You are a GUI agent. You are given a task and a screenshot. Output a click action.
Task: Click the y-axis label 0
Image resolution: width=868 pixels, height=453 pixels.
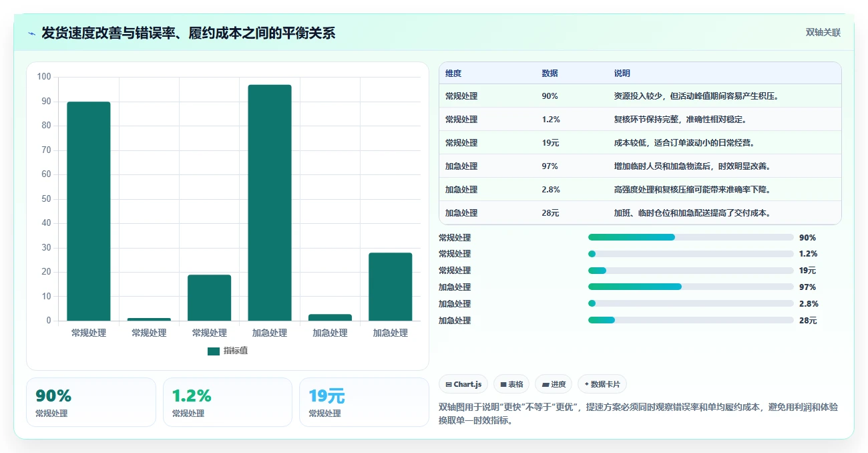point(49,321)
